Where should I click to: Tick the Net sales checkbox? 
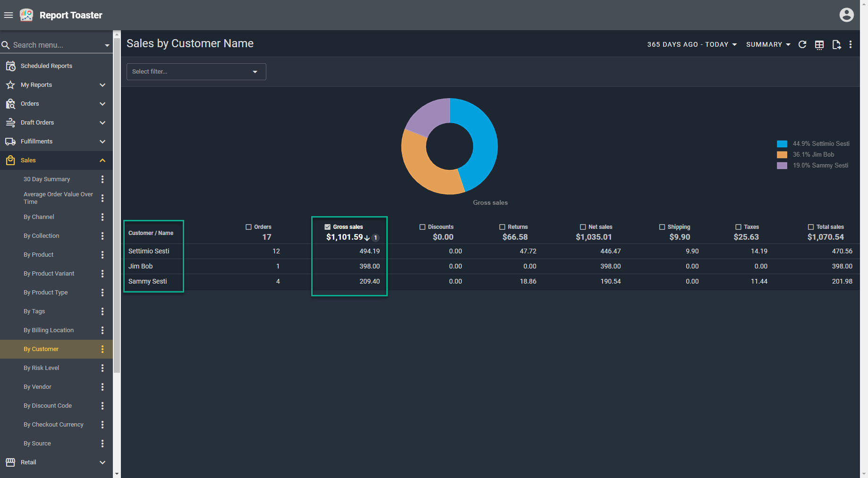(x=583, y=227)
